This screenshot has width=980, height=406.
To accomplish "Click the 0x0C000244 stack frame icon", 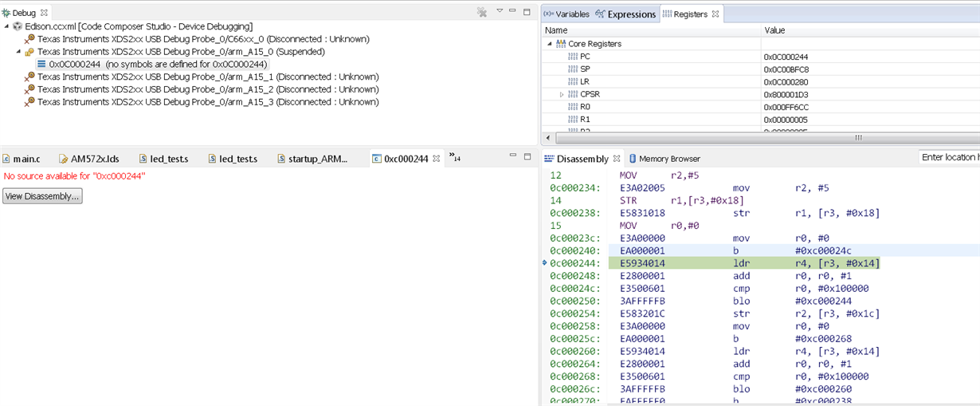I will pos(41,65).
